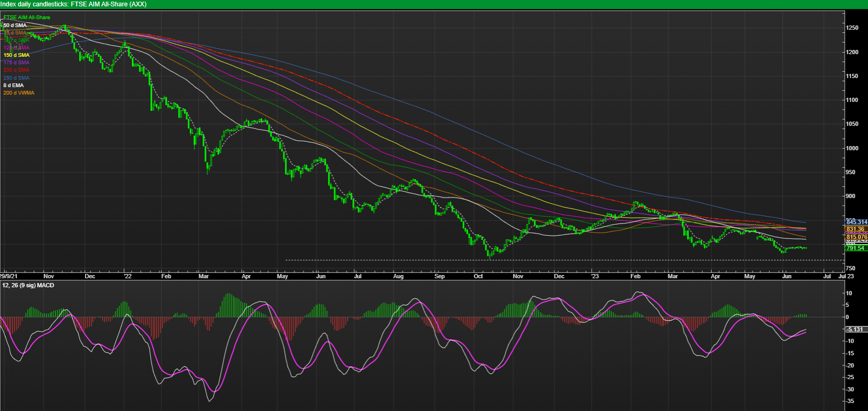
Task: Pick the '75 d SMA' legend entry
Action: [x=15, y=33]
